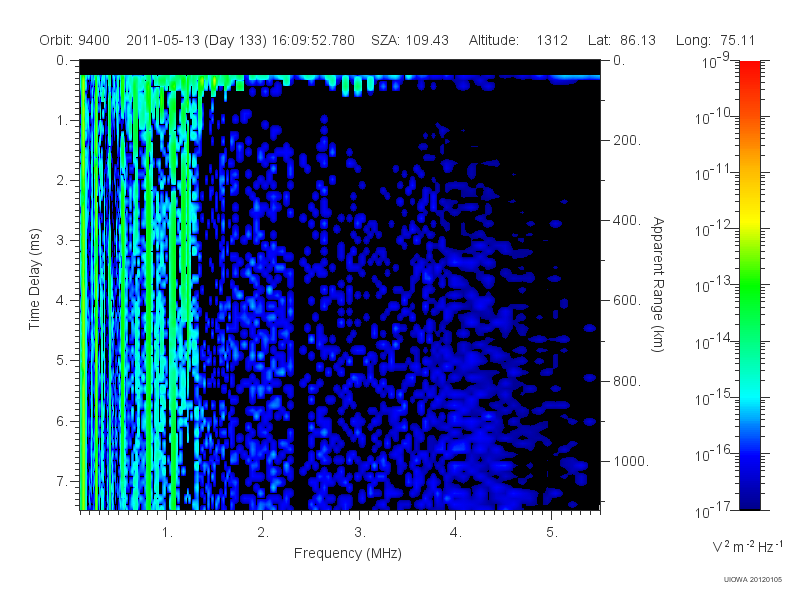The image size is (800, 600).
Task: Click the Time Delay (ms) axis title
Action: pos(34,279)
